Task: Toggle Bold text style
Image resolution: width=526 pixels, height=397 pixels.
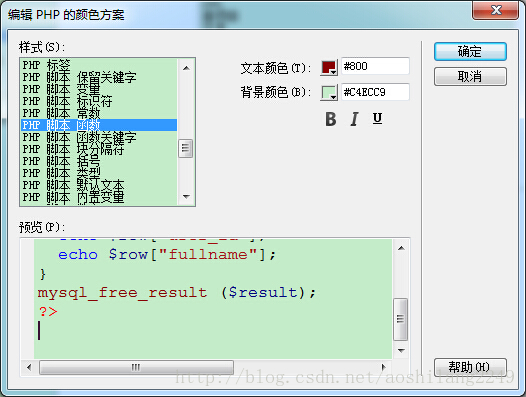Action: [331, 119]
